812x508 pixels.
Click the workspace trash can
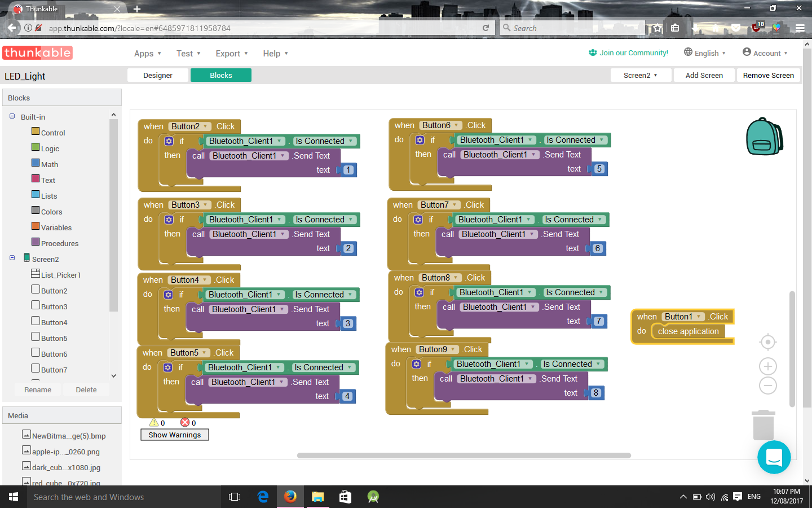764,424
